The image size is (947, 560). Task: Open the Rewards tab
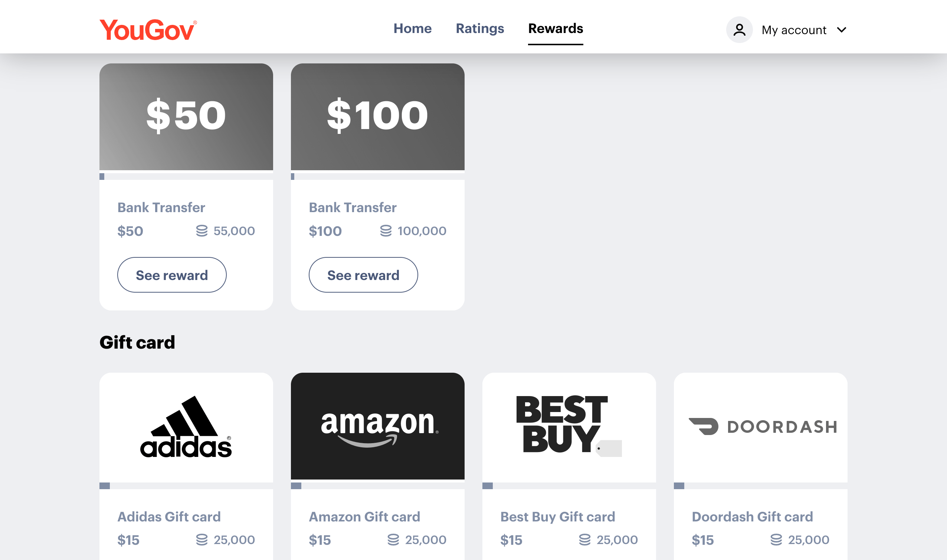556,28
